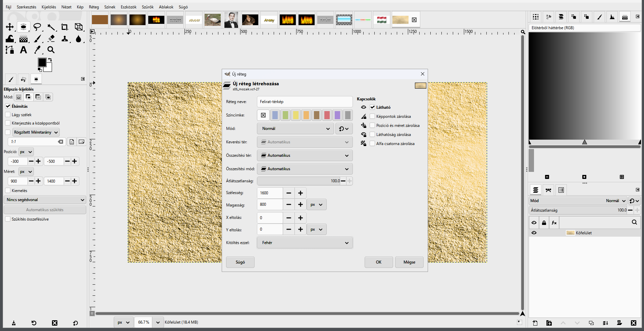Create a new layer from layers panel
The image size is (644, 331).
(535, 323)
